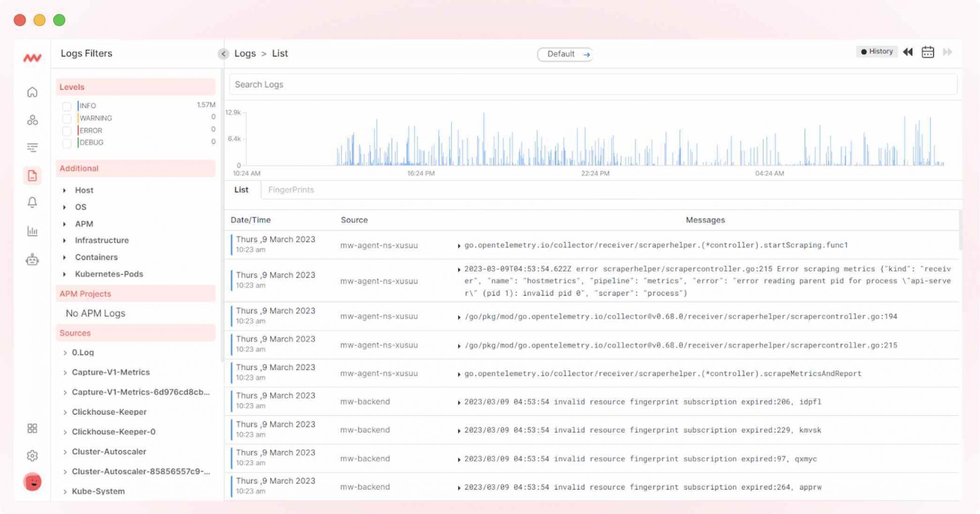The height and width of the screenshot is (514, 980).
Task: Open Settings via the gear icon
Action: pos(32,455)
